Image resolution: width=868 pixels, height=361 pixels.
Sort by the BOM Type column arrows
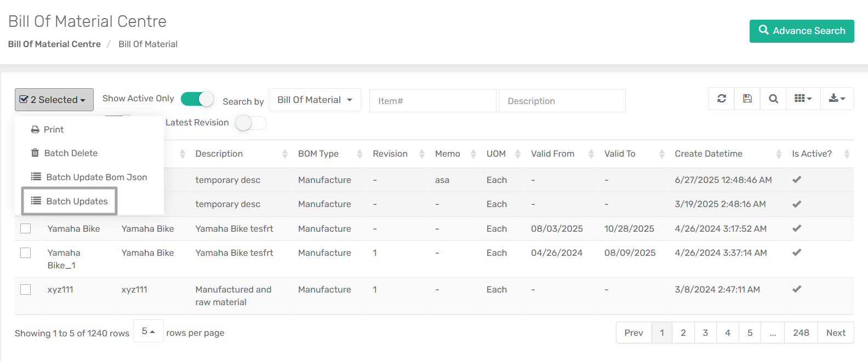tap(359, 154)
